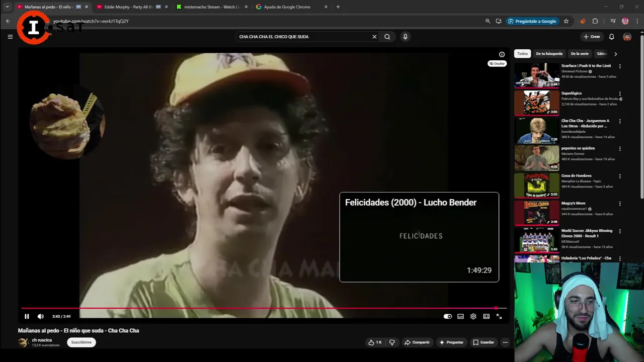The height and width of the screenshot is (362, 644).
Task: Open Mugzy's Move video thumbnail
Action: click(x=537, y=213)
